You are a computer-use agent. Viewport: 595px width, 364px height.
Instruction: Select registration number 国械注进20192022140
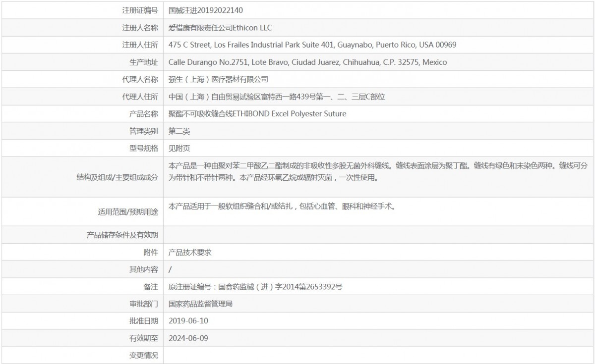coord(206,10)
